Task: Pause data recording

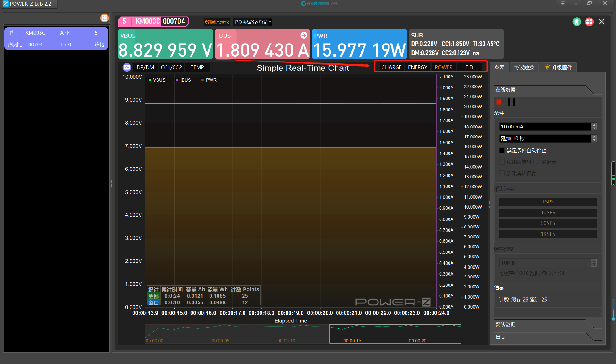Action: [x=511, y=102]
